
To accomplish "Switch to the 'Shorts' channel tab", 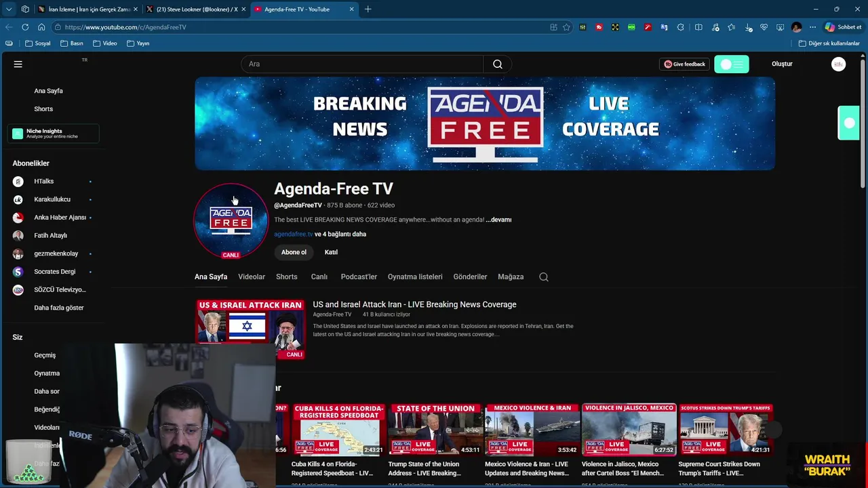I will [x=287, y=277].
